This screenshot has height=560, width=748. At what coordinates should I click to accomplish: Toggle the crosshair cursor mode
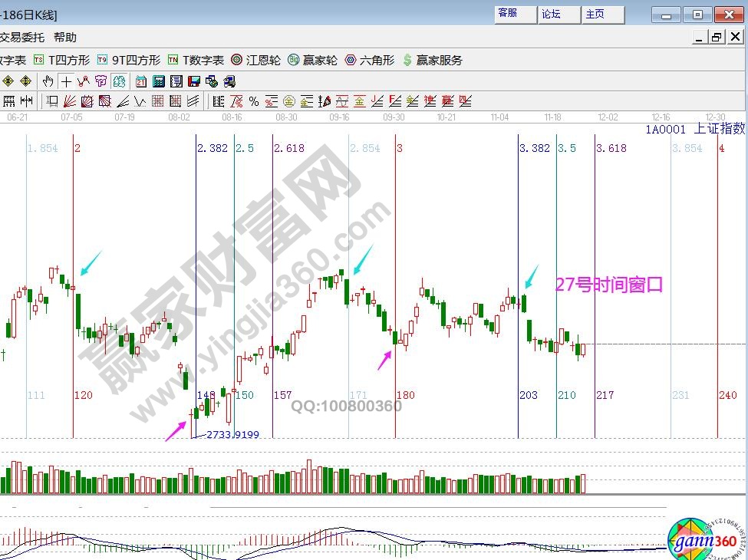click(66, 81)
